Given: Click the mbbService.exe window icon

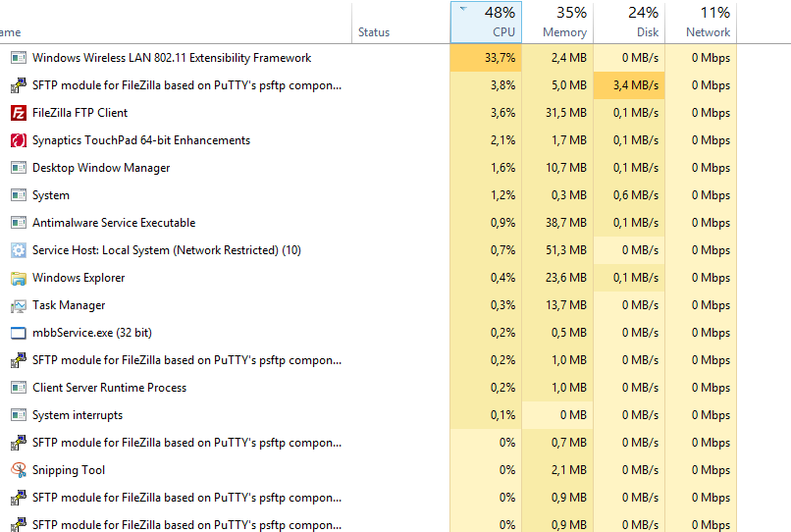Looking at the screenshot, I should 19,333.
